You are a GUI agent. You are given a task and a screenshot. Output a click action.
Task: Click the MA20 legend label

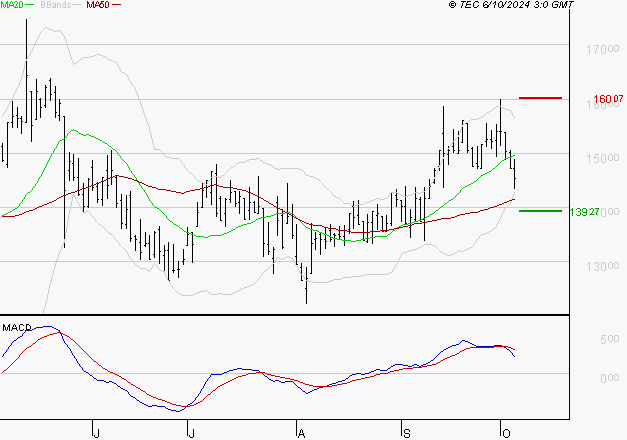(12, 5)
